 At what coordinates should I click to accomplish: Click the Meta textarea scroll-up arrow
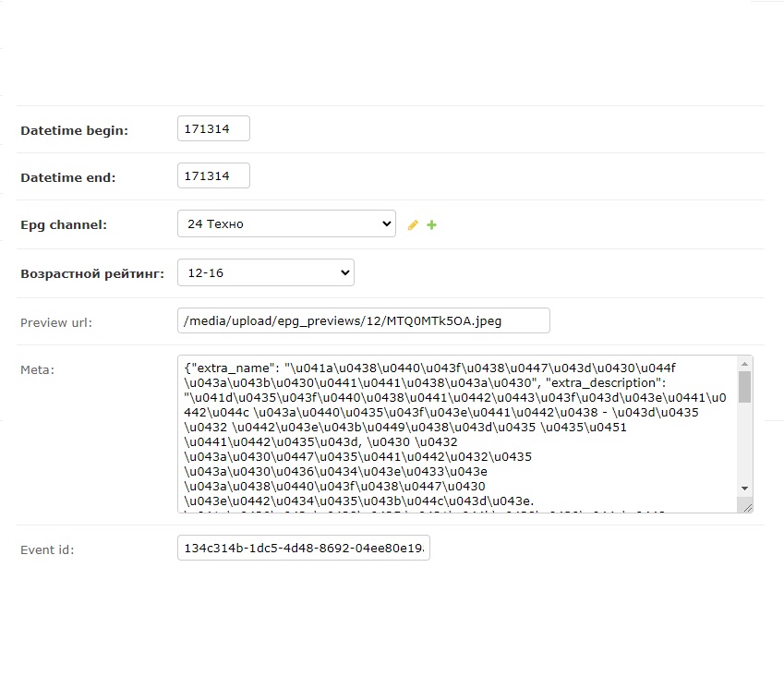(x=744, y=364)
